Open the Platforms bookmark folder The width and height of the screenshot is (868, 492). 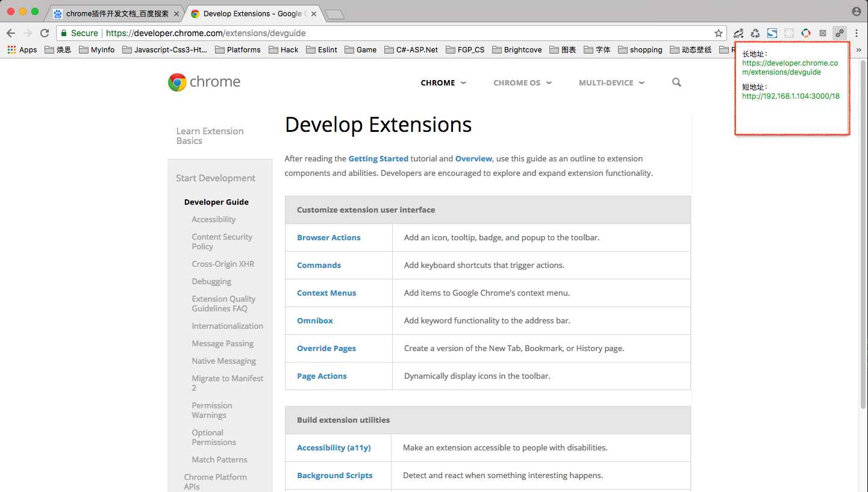[x=237, y=50]
